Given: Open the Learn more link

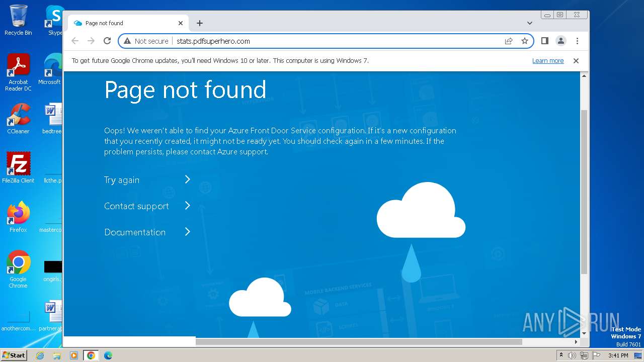Looking at the screenshot, I should [x=548, y=61].
